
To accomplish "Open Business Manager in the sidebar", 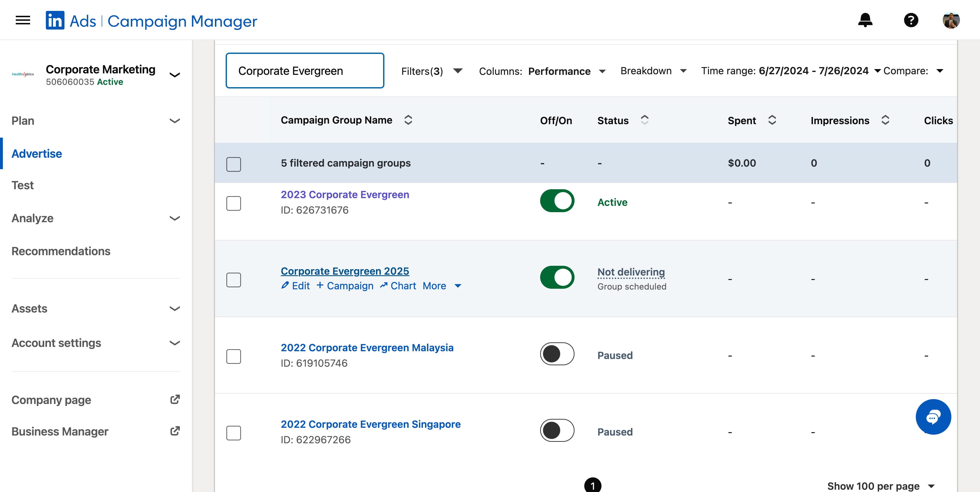I will pyautogui.click(x=60, y=432).
